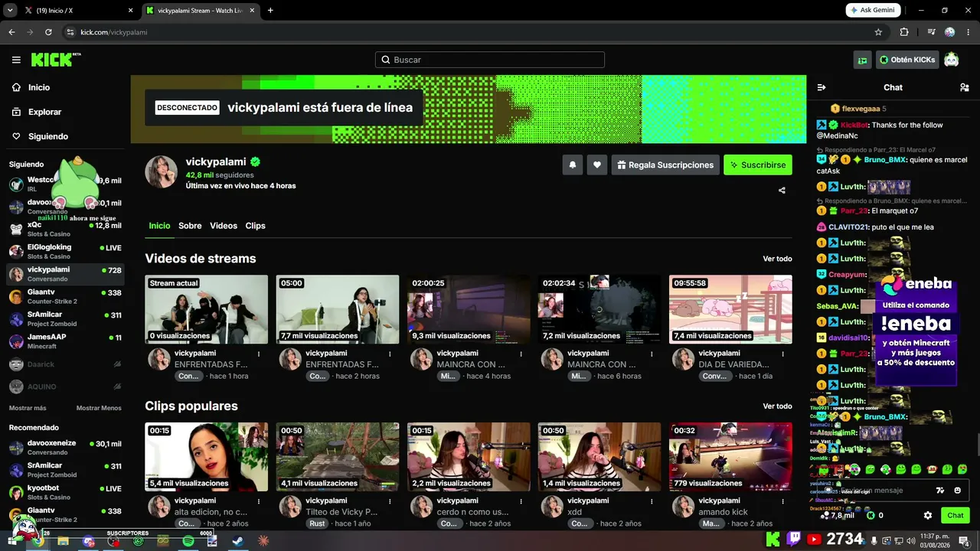Click Regala Suscripciones button
The width and height of the screenshot is (980, 551).
(665, 165)
